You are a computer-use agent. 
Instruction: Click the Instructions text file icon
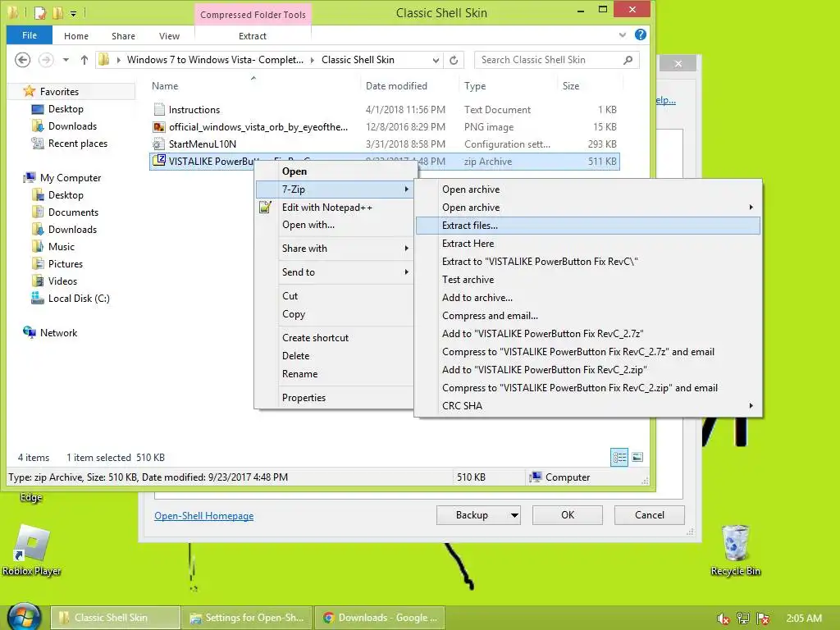pyautogui.click(x=159, y=109)
